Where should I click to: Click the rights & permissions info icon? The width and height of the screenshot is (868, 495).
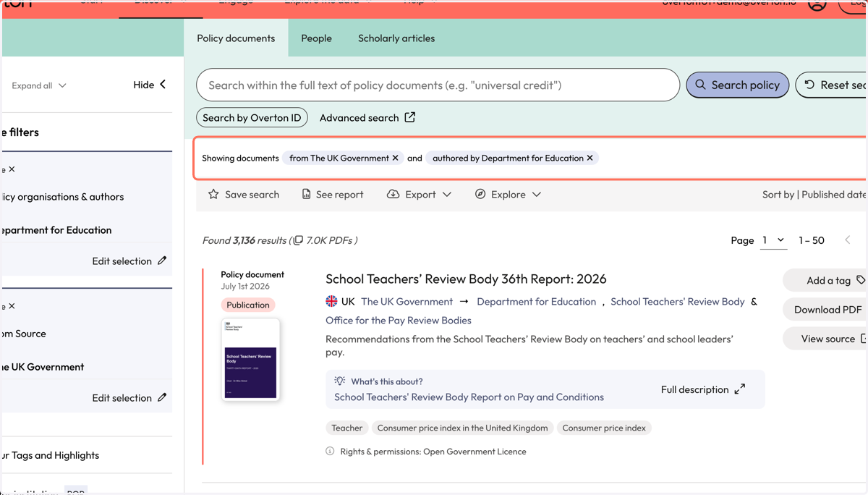tap(330, 451)
